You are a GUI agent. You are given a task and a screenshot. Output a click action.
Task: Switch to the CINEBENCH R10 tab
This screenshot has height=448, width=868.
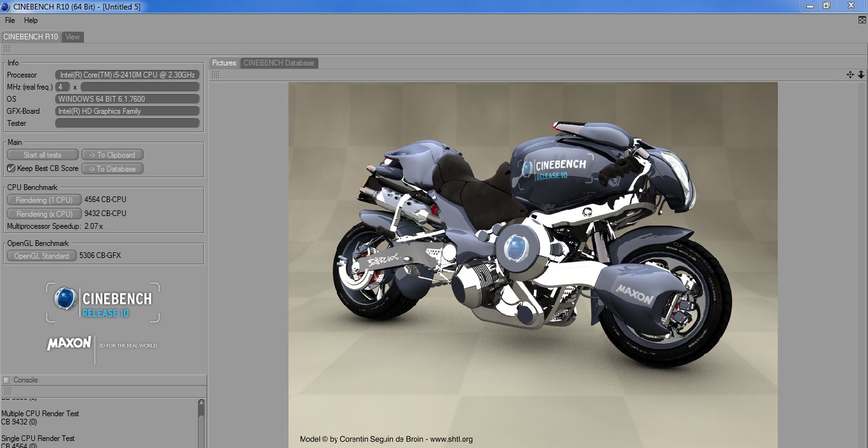pos(31,37)
